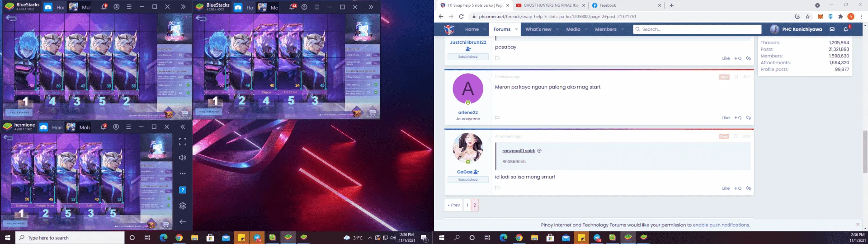Open notifications bell in second BlueStacks window
Screen dimensions: 868x244
pos(293,7)
